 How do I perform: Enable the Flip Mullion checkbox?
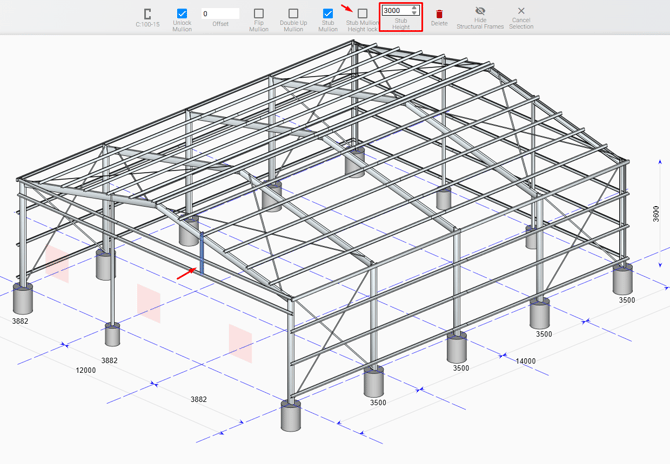tap(259, 13)
